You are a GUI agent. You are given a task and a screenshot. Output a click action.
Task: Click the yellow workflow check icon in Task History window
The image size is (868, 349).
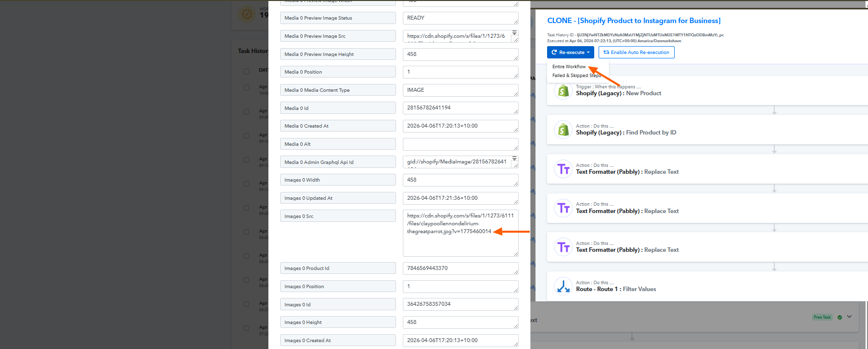point(247,14)
